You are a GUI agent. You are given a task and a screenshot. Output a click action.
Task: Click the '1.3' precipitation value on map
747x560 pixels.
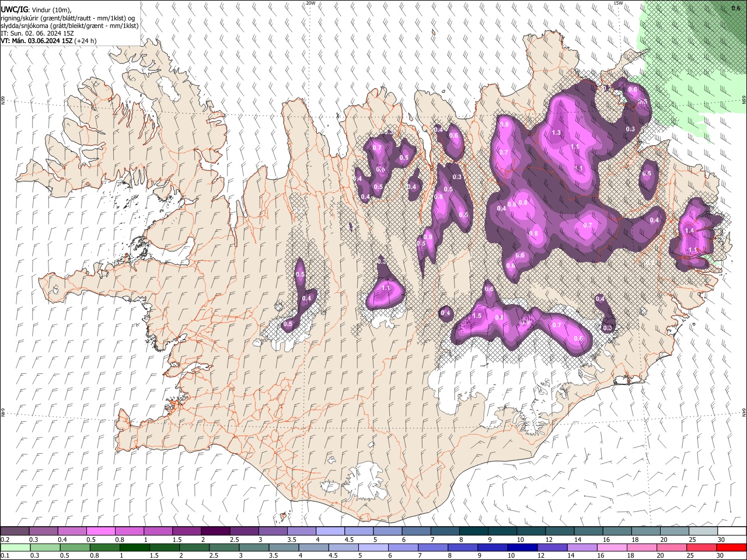pyautogui.click(x=556, y=133)
